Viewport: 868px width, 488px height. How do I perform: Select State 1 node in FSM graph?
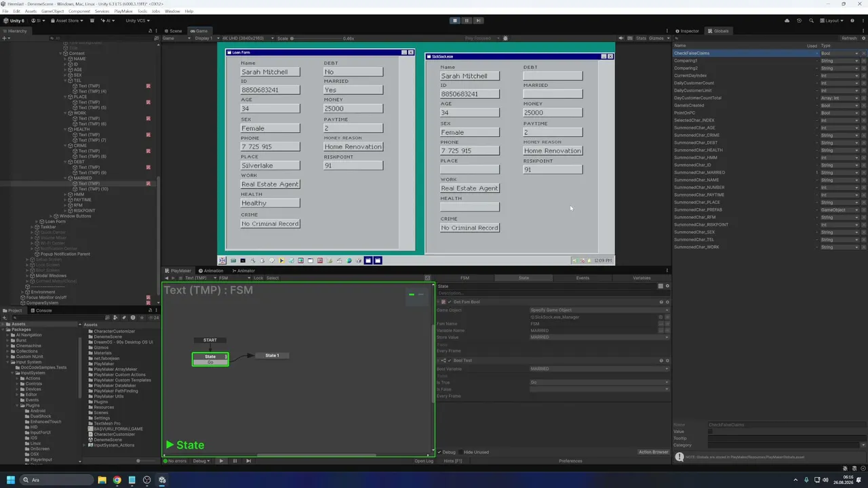[272, 355]
